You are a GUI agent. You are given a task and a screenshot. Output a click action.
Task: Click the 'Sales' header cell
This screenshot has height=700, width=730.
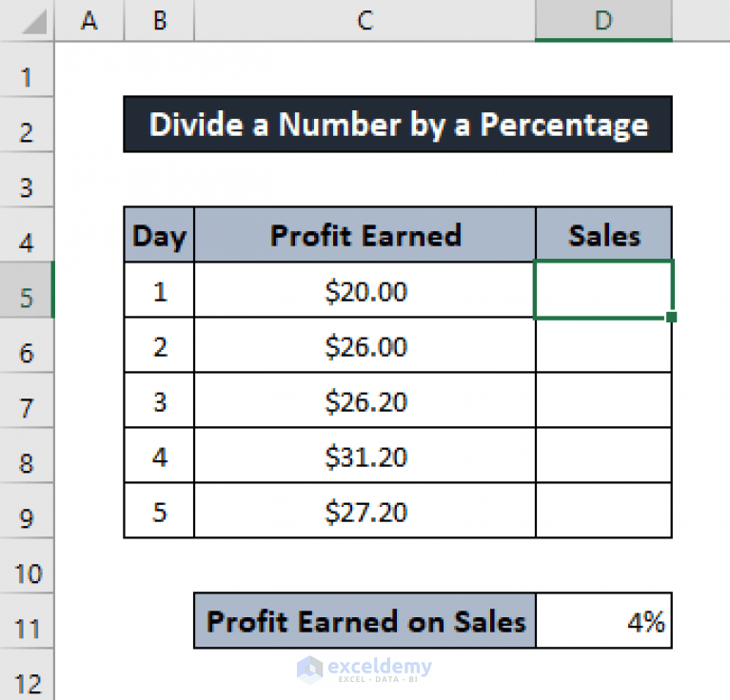(x=603, y=234)
